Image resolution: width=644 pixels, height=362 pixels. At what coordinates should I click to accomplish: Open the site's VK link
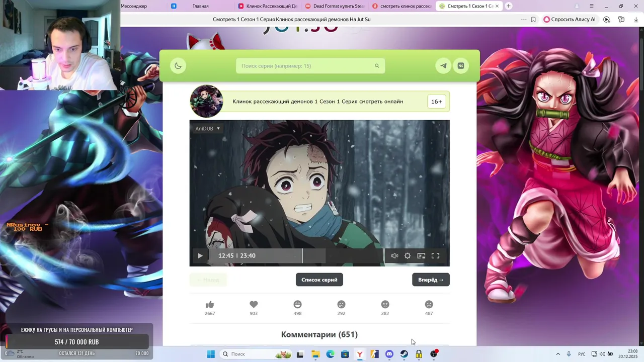pyautogui.click(x=461, y=66)
